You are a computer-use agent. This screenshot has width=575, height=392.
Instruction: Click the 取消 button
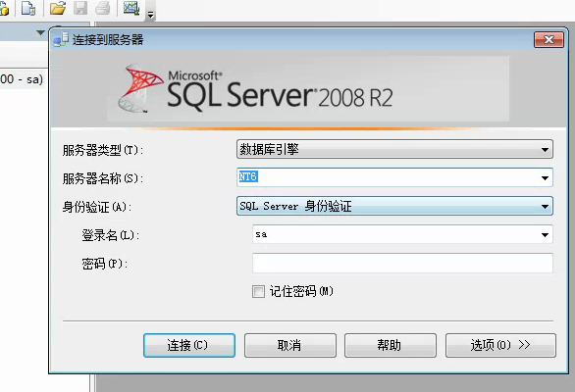pyautogui.click(x=290, y=345)
